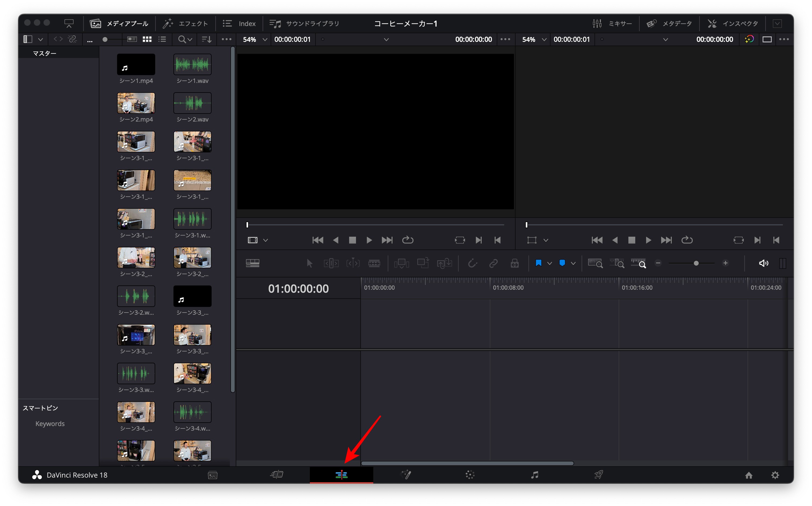Open the blue flag color dropdown
Viewport: 812px width, 506px height.
[549, 263]
